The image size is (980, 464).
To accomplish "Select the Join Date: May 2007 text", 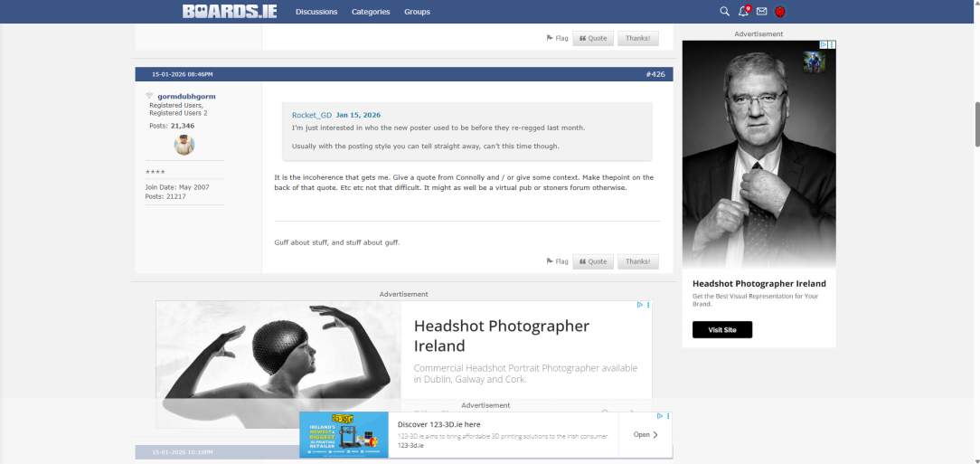I will (x=177, y=187).
